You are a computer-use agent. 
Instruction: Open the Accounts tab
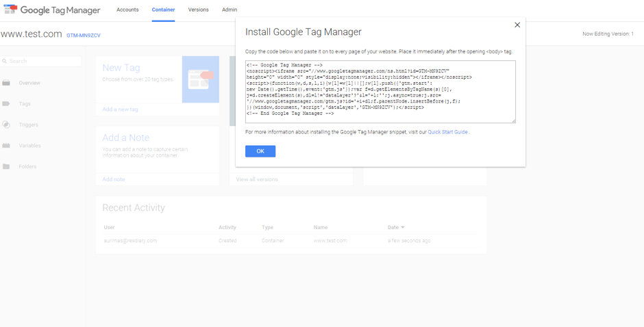(127, 10)
